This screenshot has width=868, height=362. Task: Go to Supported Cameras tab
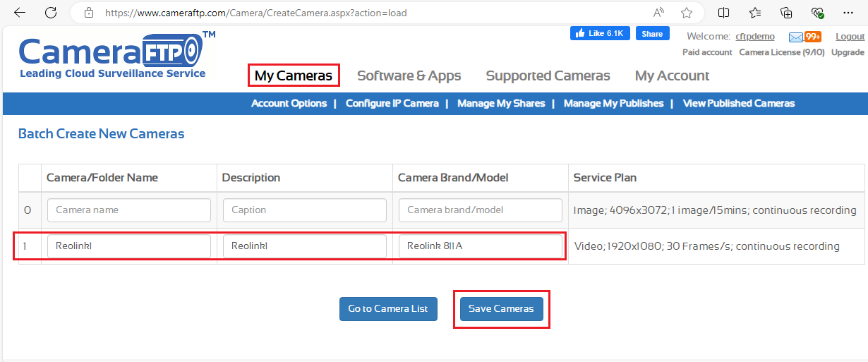[548, 76]
